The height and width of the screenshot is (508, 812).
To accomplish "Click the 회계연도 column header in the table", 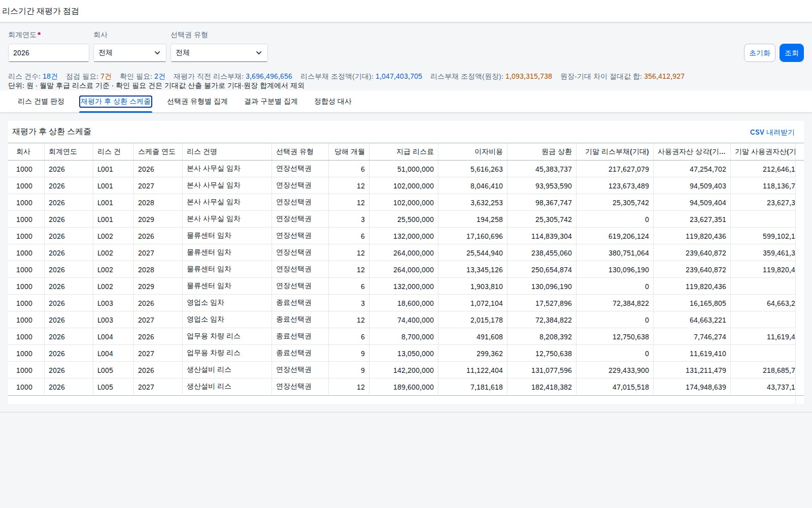I will pos(69,152).
